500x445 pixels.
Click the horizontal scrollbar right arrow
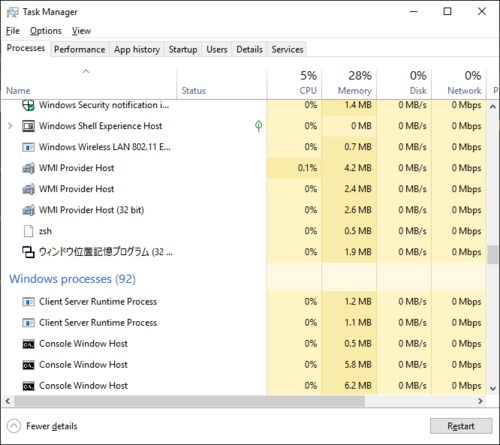click(480, 401)
